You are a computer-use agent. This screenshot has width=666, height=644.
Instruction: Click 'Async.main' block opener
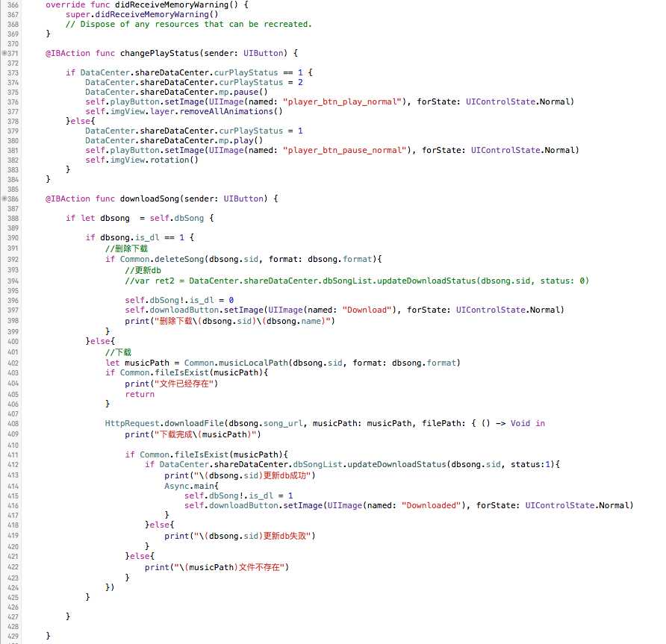(192, 487)
